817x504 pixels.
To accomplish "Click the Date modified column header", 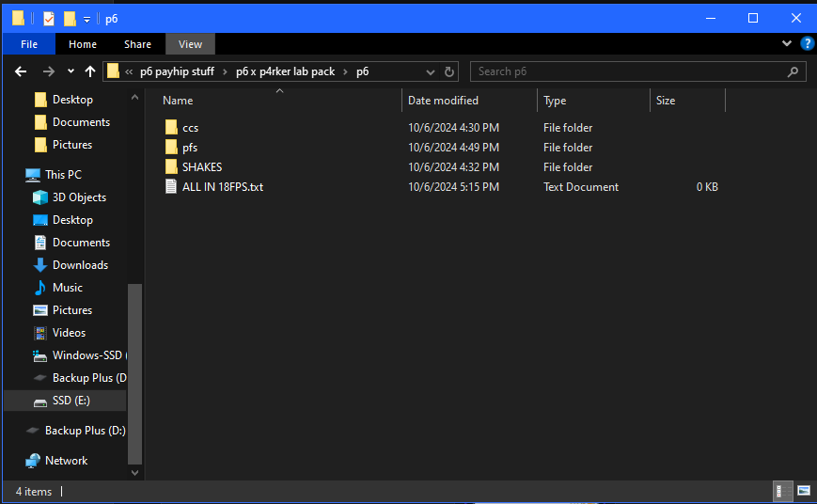I will pos(443,101).
